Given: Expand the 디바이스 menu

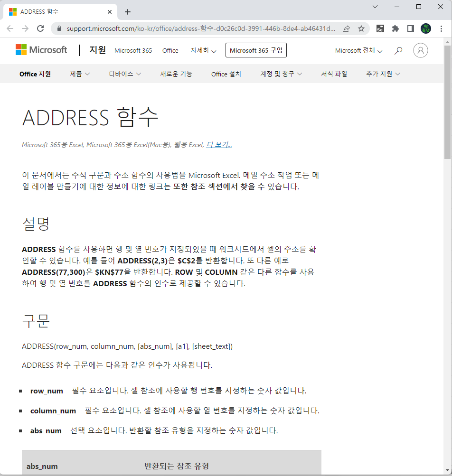Looking at the screenshot, I should 125,74.
